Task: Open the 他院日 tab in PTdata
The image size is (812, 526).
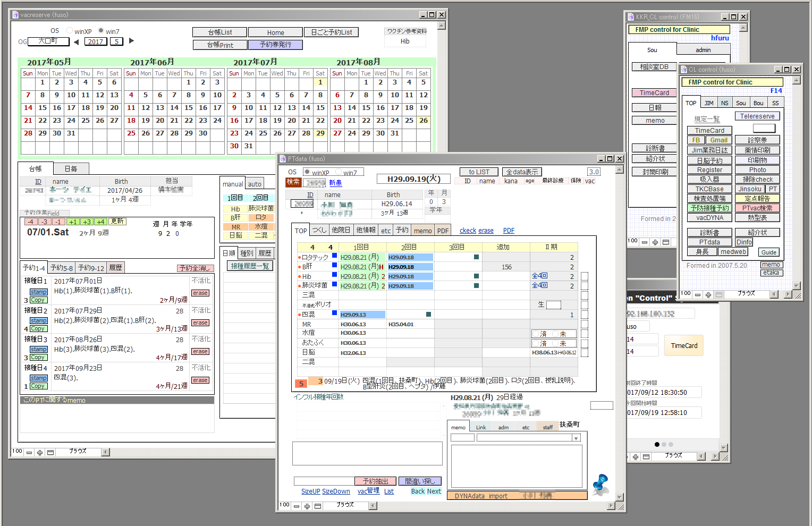Action: (x=341, y=230)
